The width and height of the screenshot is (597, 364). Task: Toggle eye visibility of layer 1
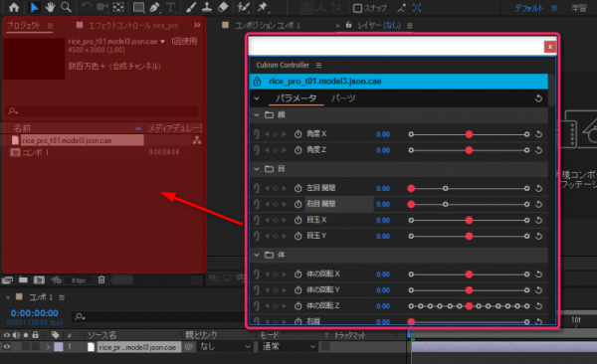(x=7, y=347)
